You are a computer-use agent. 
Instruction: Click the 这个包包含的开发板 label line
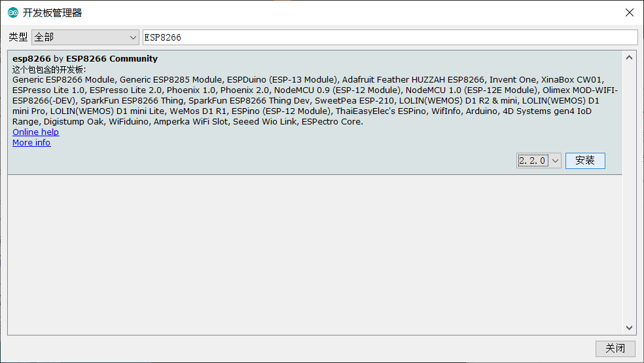coord(49,69)
